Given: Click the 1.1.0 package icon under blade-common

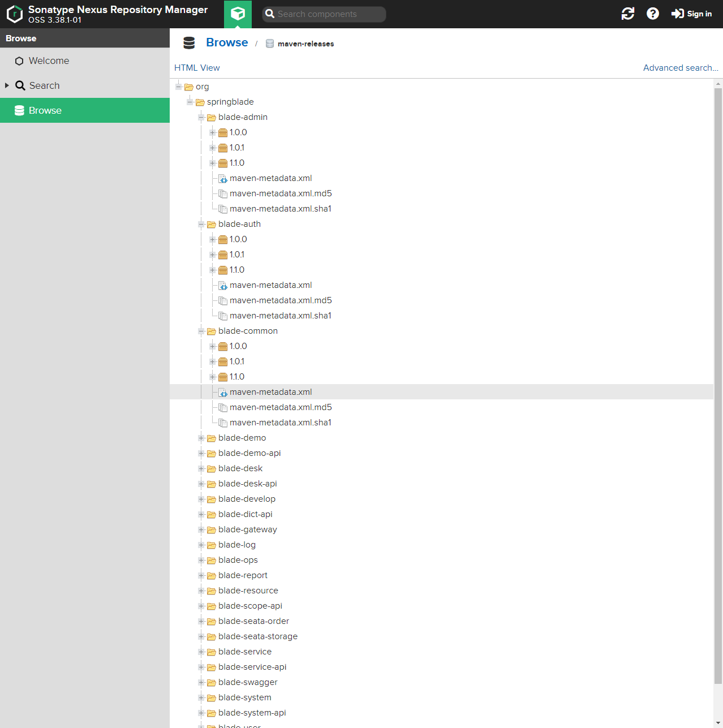Looking at the screenshot, I should pyautogui.click(x=223, y=377).
